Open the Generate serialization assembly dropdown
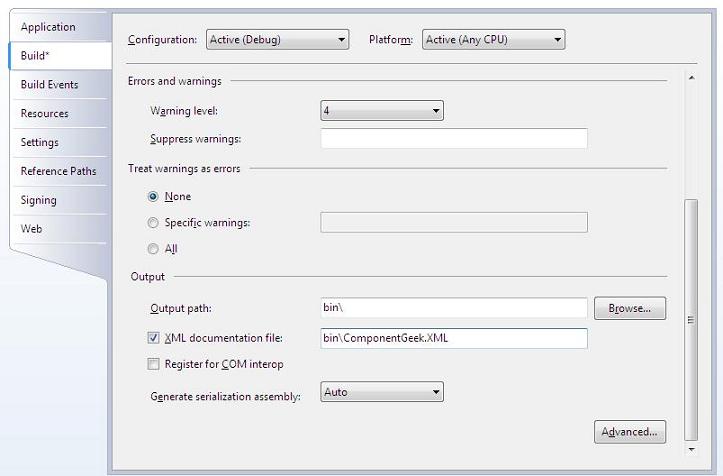The image size is (723, 476). (x=382, y=392)
